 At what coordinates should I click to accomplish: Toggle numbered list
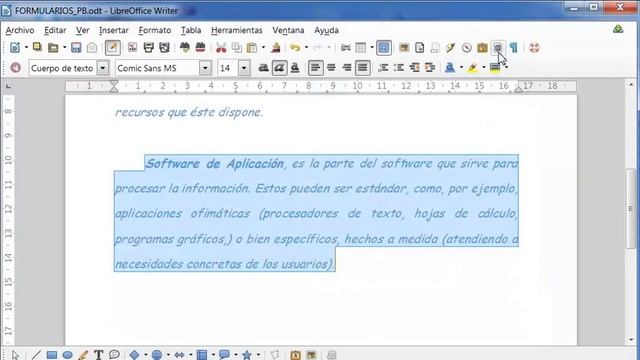[x=383, y=68]
